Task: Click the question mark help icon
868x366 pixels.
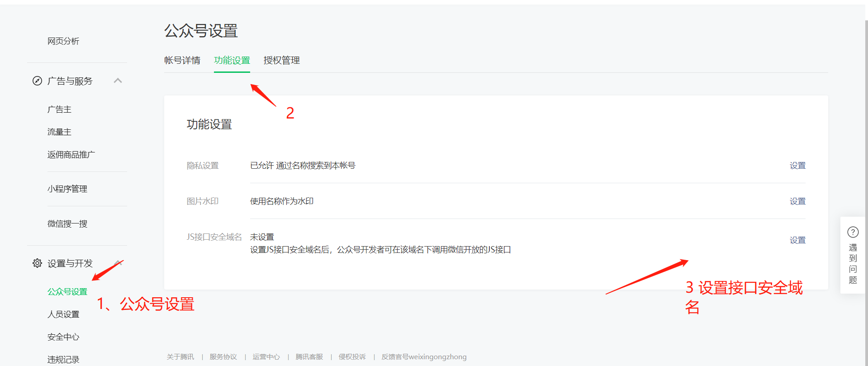Action: (x=853, y=232)
